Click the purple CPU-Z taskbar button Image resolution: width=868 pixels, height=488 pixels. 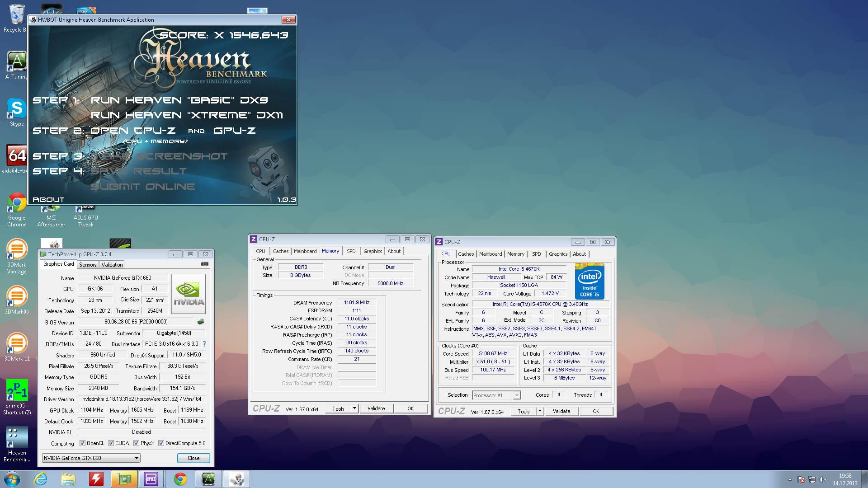tap(151, 479)
